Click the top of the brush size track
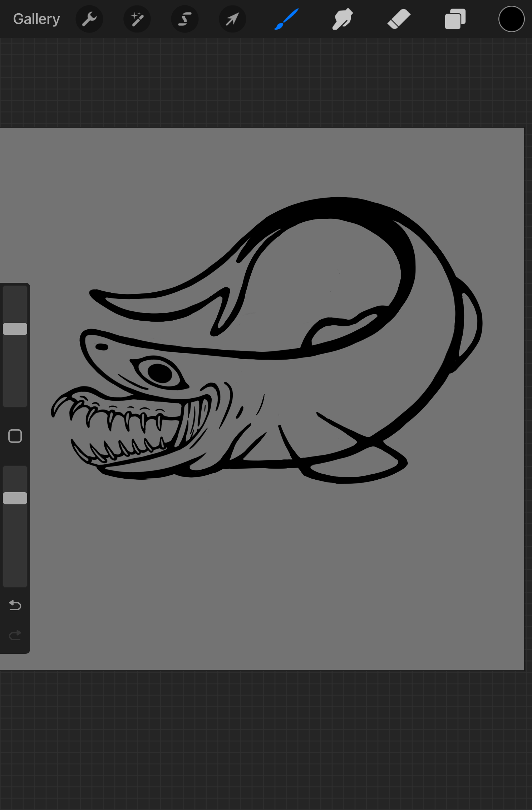 pos(15,291)
